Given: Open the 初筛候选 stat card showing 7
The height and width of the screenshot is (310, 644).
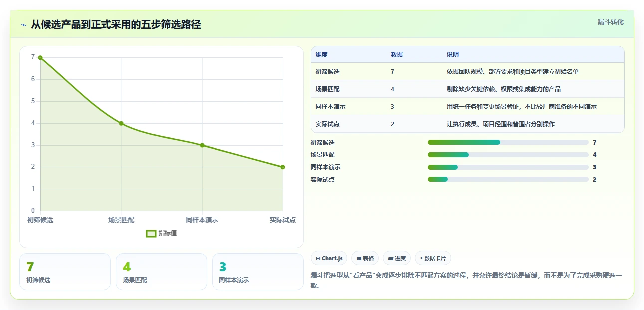Looking at the screenshot, I should [x=65, y=272].
